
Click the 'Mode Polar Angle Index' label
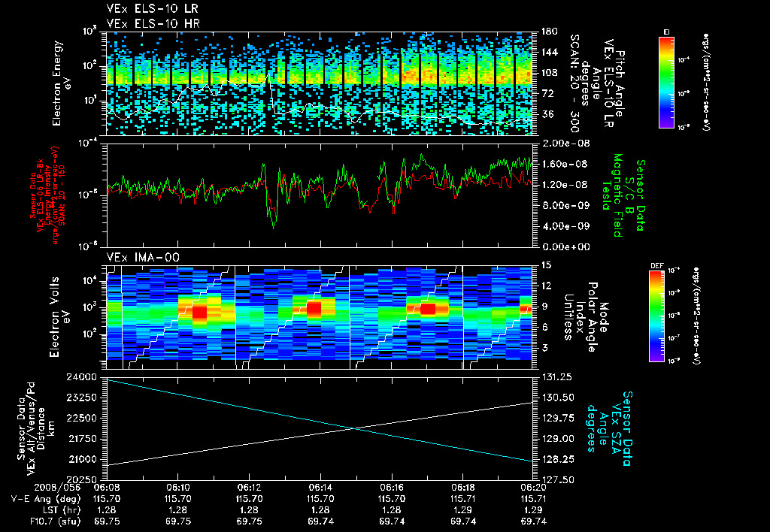coord(585,317)
